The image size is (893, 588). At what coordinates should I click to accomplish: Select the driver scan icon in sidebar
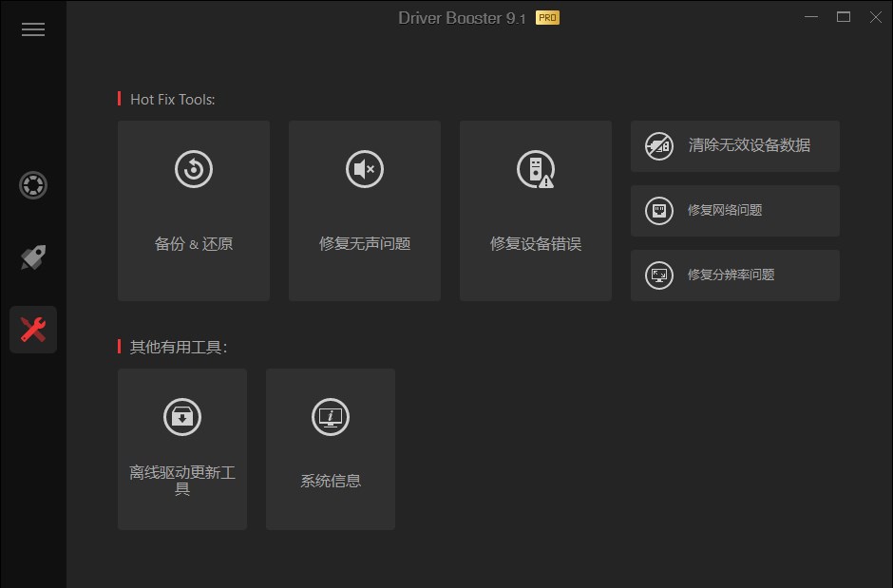coord(33,185)
